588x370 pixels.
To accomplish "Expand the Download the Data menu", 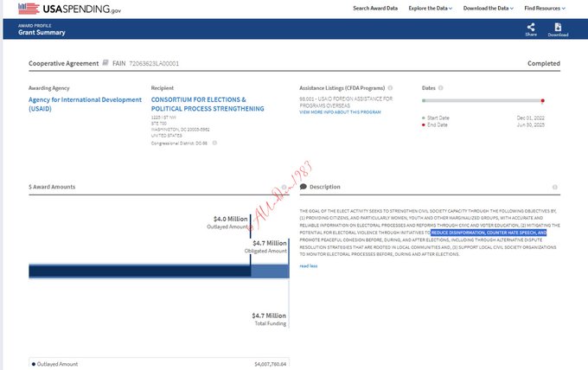I will [x=490, y=9].
